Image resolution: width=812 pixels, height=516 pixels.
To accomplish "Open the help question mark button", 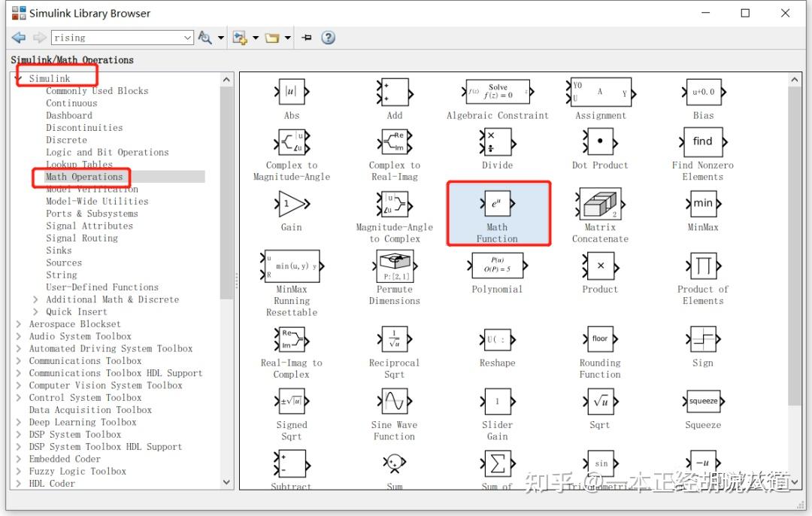I will 329,38.
